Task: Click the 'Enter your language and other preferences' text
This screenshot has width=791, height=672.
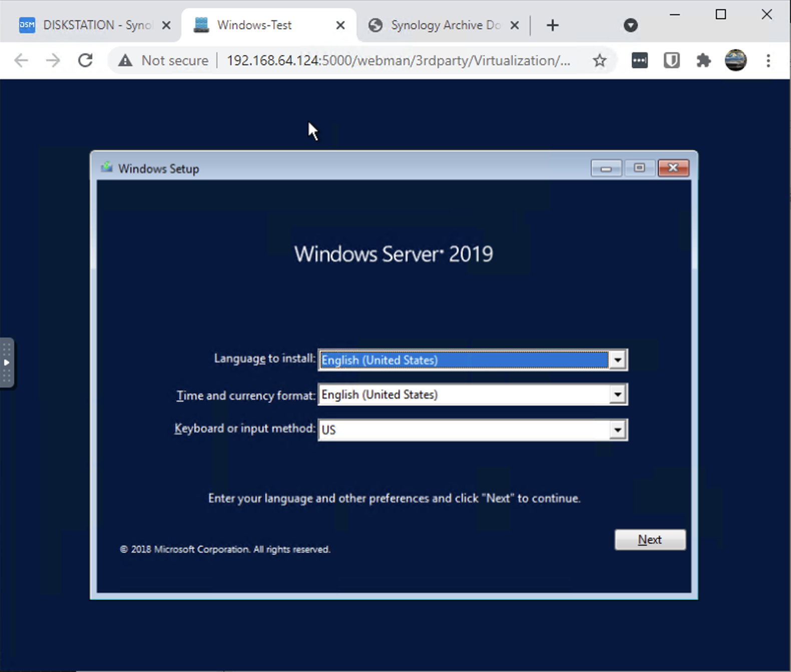Action: coord(394,498)
